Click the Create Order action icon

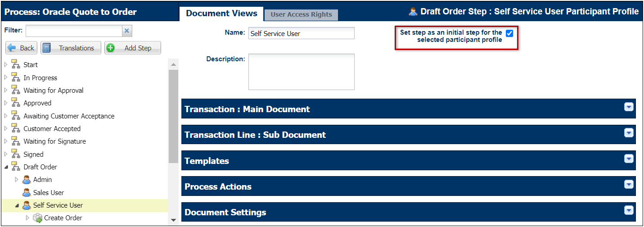(37, 218)
